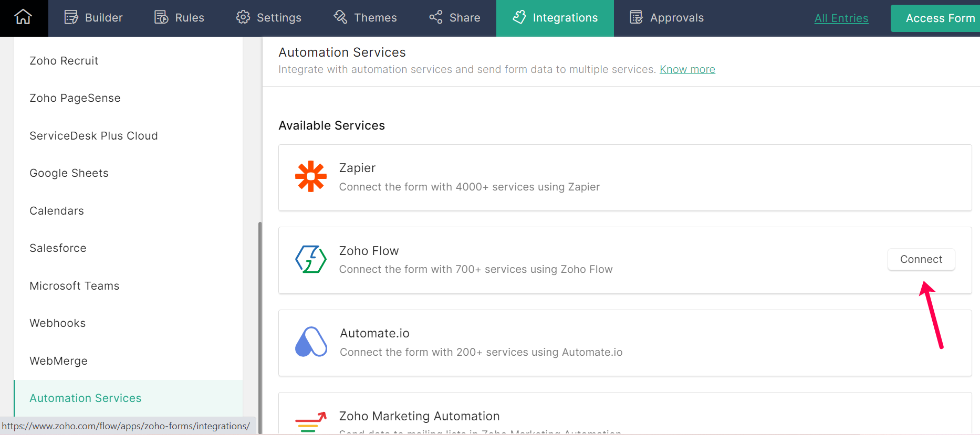The height and width of the screenshot is (435, 980).
Task: Click 'Connect the form with 4000+ services' text
Action: 469,187
